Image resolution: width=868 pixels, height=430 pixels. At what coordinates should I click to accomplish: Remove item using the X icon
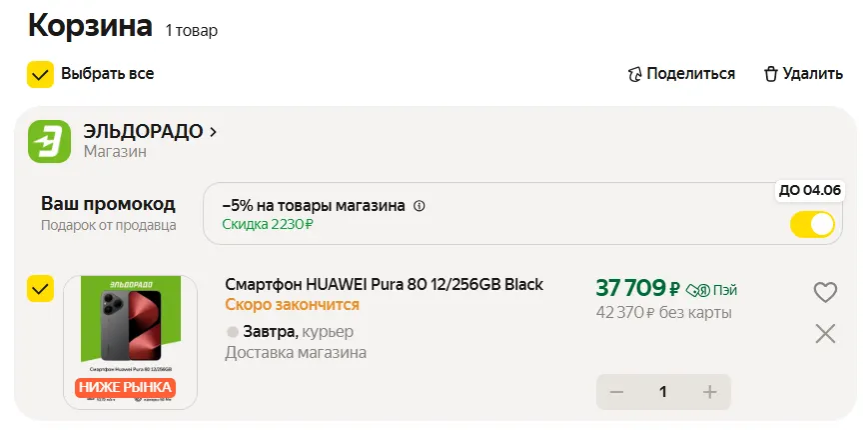point(825,334)
